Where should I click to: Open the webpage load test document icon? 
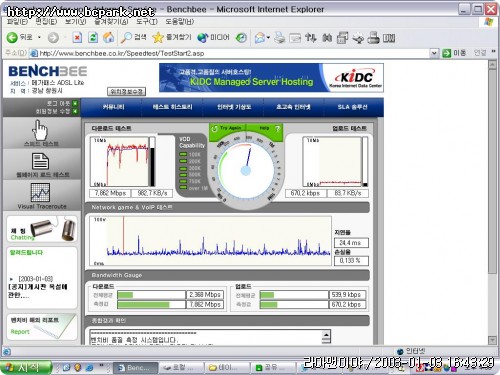click(40, 161)
